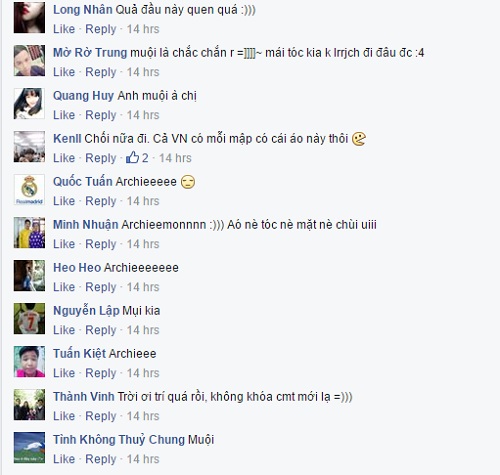Open Quốc Tuấn's Real Madrid avatar
Viewport: 500px width, 475px height.
point(29,189)
